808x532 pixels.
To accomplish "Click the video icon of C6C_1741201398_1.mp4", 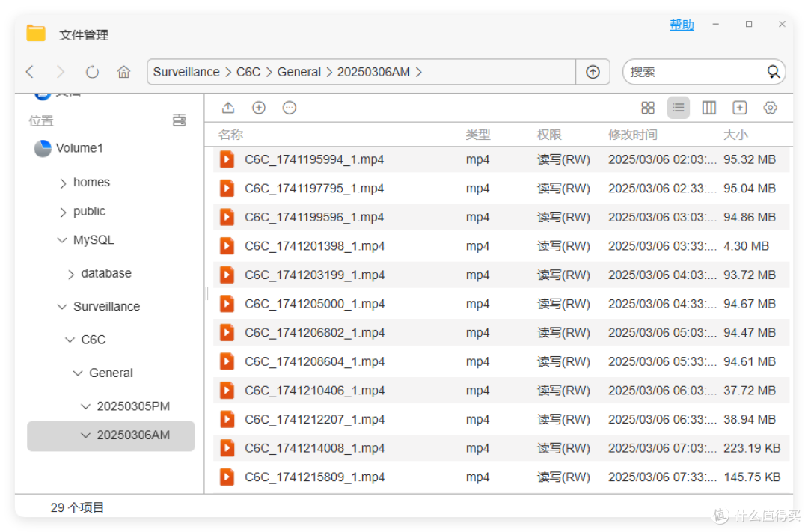I will click(227, 246).
